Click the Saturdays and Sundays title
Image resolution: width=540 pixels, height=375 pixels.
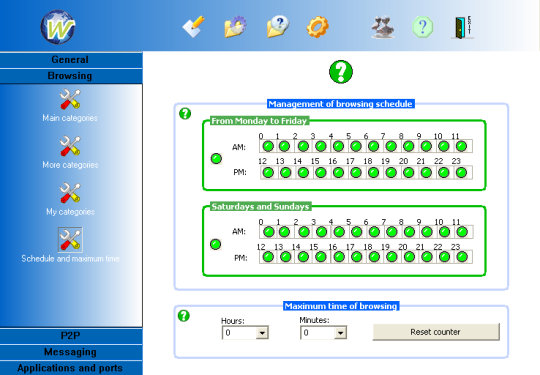tap(260, 207)
